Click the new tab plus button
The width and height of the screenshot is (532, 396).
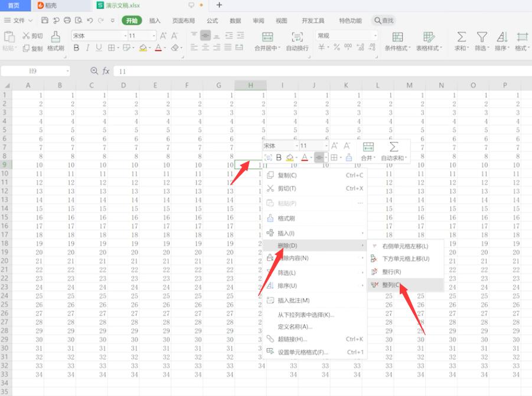(219, 5)
